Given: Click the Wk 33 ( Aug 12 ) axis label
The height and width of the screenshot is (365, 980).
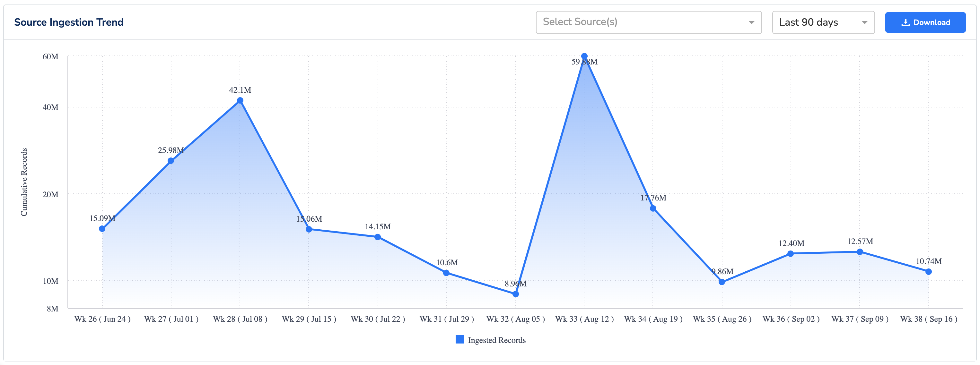Looking at the screenshot, I should (x=584, y=319).
